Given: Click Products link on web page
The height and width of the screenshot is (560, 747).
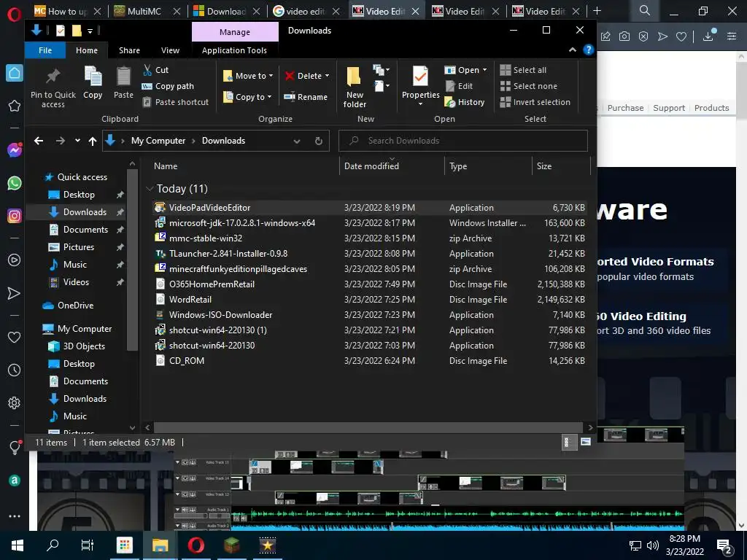Looking at the screenshot, I should [x=711, y=108].
